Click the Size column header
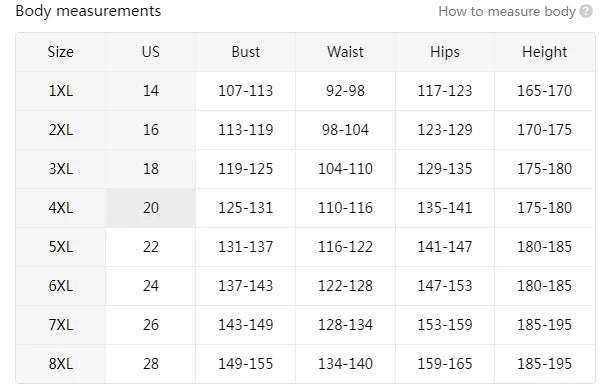This screenshot has height=392, width=607. point(61,52)
